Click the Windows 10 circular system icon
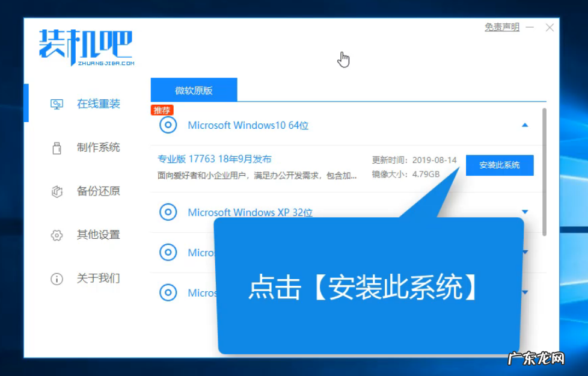 (168, 125)
